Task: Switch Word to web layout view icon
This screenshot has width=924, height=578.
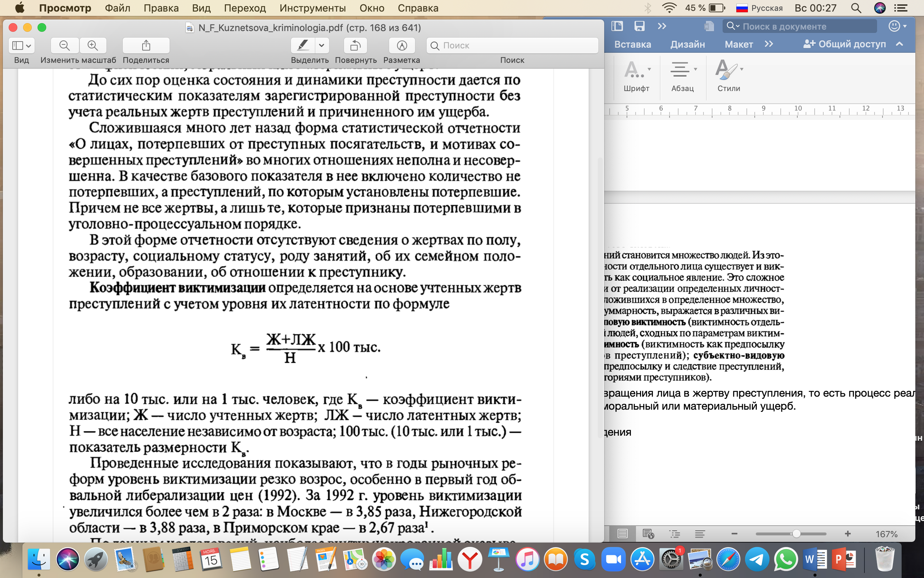Action: [x=648, y=534]
